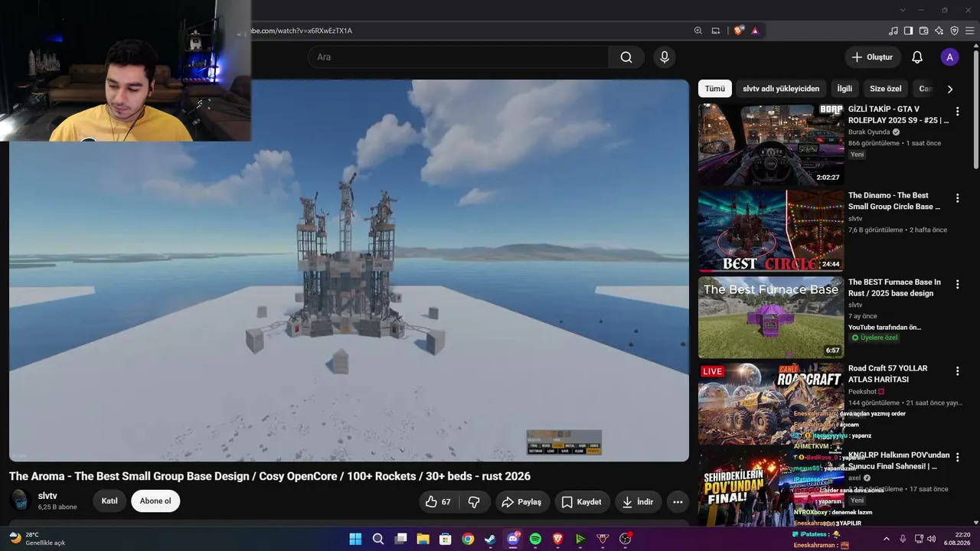Screen dimensions: 980x551
Task: Select the Tümü filter chip
Action: pyautogui.click(x=715, y=89)
